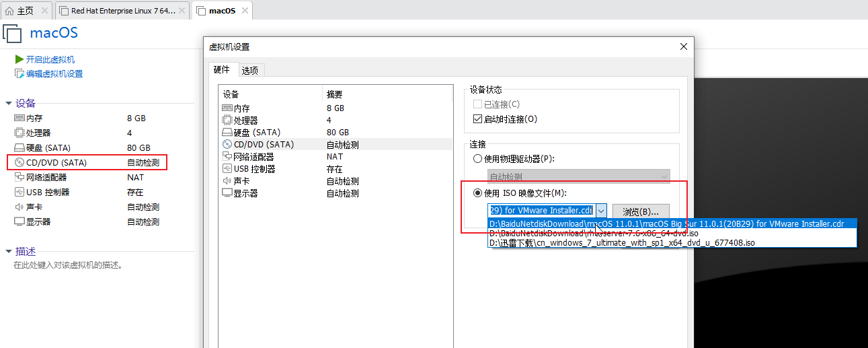Screen dimensions: 868x348
Task: Click the green play icon for 开启此虚拟机
Action: pos(19,60)
